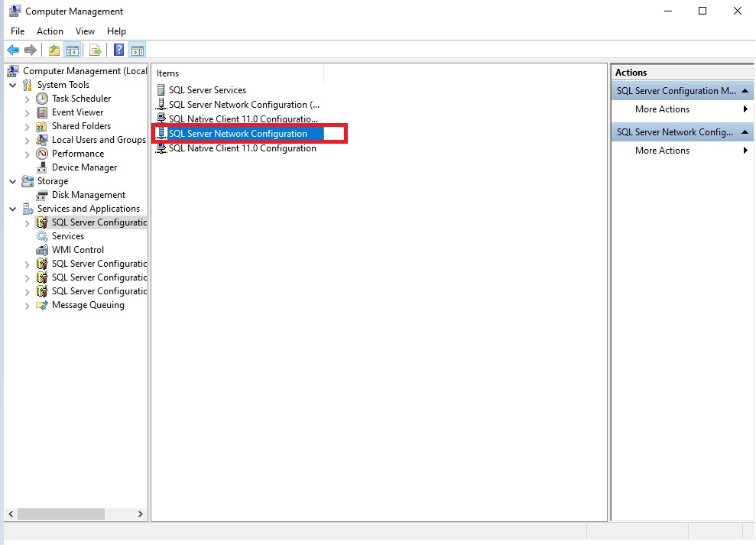Screen dimensions: 756x545
Task: Select truncated SQL Native Client 11.0 Configuratio... item
Action: click(x=243, y=119)
